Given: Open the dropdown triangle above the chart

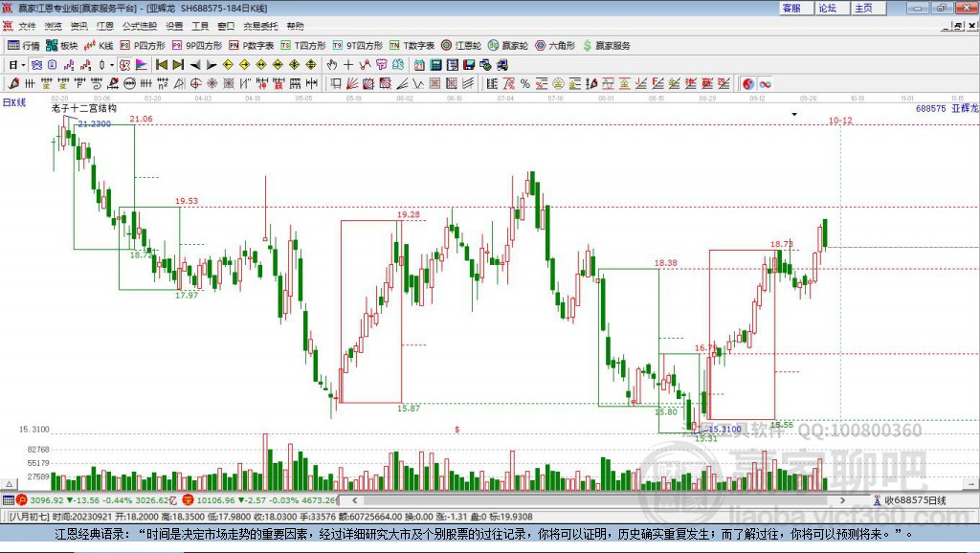Looking at the screenshot, I should click(794, 115).
